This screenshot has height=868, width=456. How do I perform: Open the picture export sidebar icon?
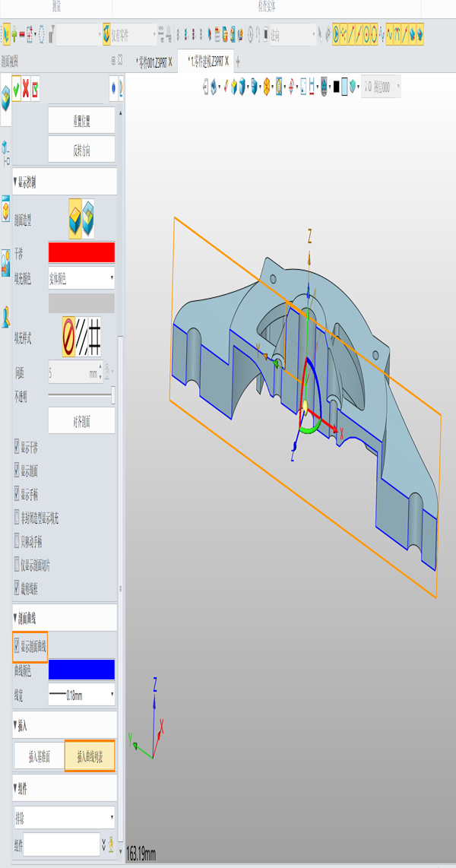click(x=5, y=262)
